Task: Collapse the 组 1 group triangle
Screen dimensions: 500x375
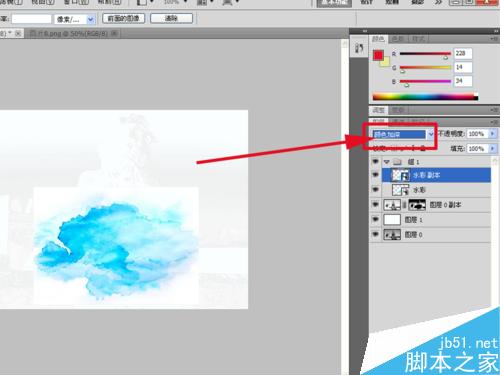Action: pyautogui.click(x=387, y=162)
